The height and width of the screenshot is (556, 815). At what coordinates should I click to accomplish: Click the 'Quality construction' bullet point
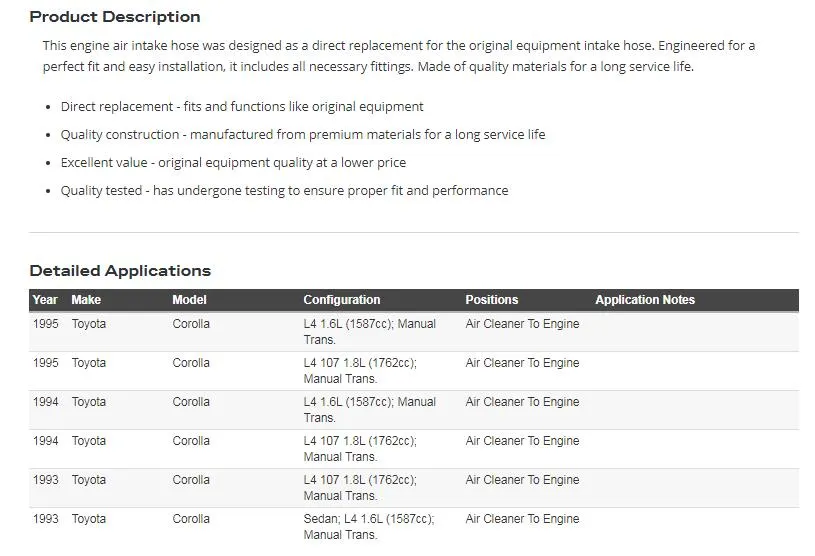point(302,135)
